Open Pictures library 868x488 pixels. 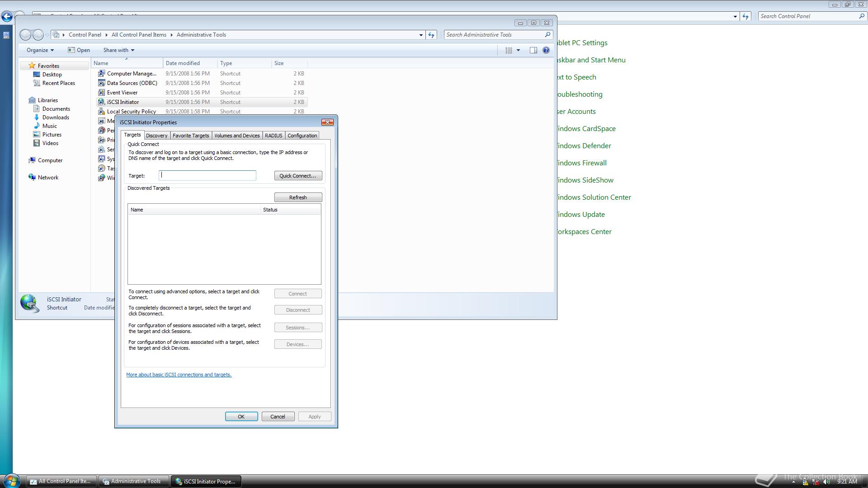coord(52,135)
